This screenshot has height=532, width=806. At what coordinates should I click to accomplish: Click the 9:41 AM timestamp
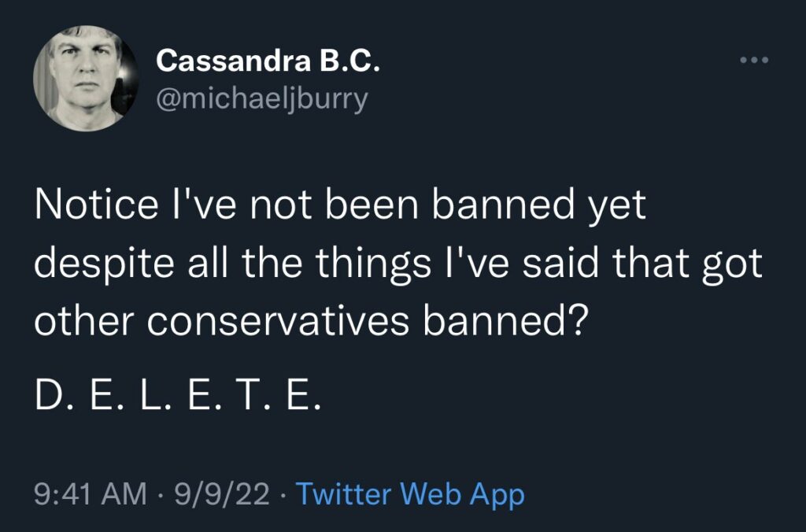(91, 494)
